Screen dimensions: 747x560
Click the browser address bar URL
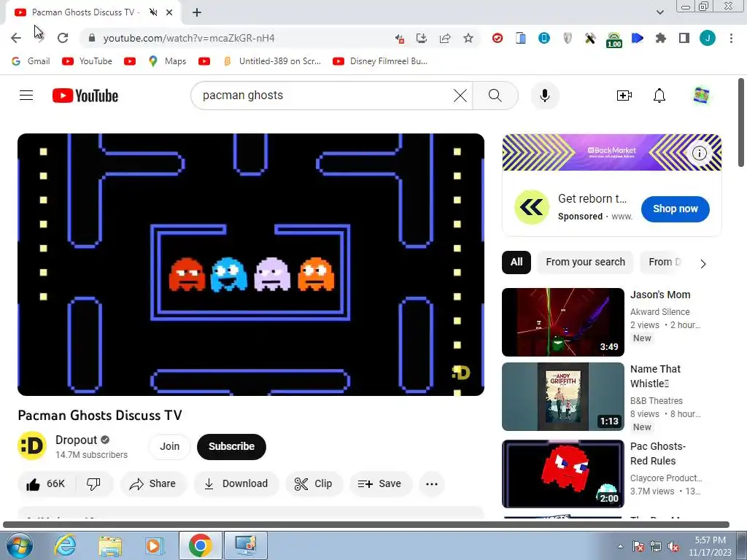click(x=189, y=38)
